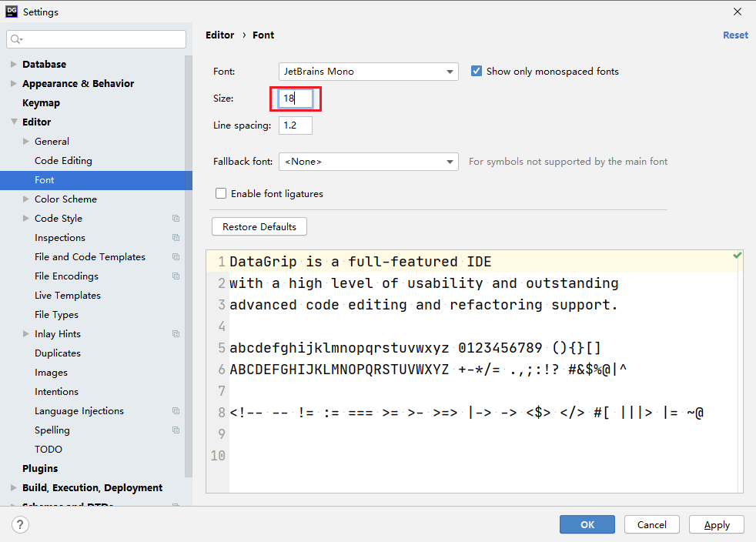Image resolution: width=756 pixels, height=542 pixels.
Task: Click the project-level icon beside Inspections
Action: point(176,238)
